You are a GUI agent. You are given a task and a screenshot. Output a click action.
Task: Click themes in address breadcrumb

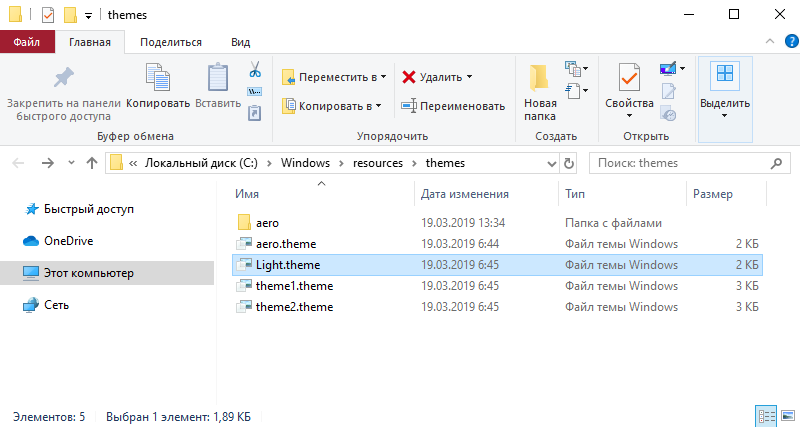(445, 163)
